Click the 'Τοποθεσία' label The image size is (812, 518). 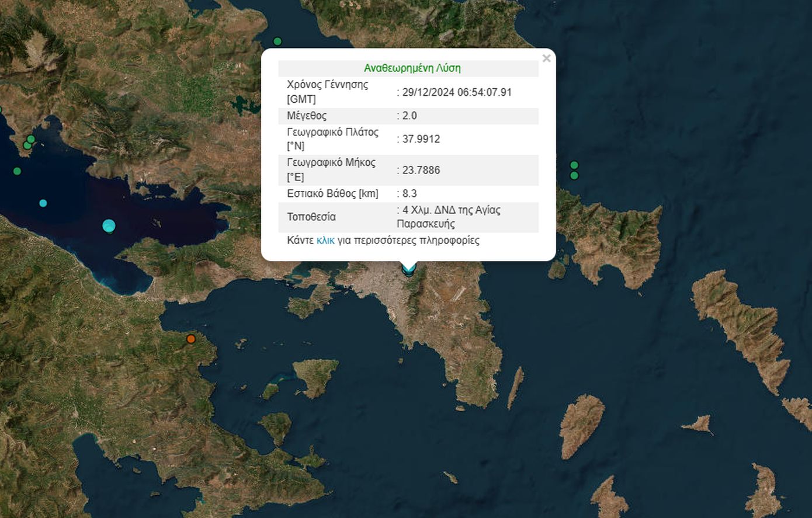311,217
